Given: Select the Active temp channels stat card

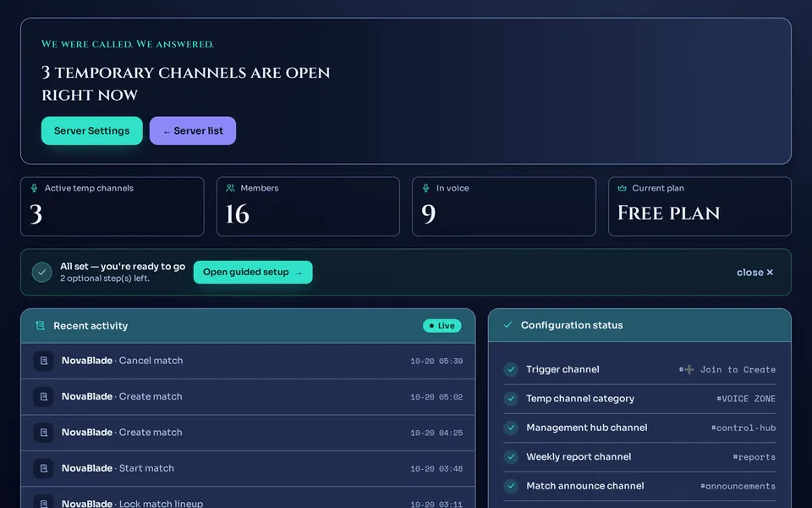Looking at the screenshot, I should [112, 207].
